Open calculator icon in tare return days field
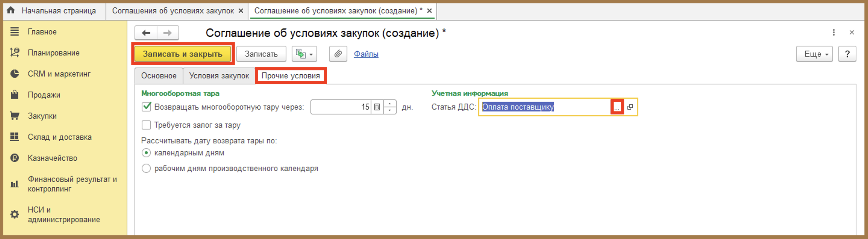 (377, 107)
